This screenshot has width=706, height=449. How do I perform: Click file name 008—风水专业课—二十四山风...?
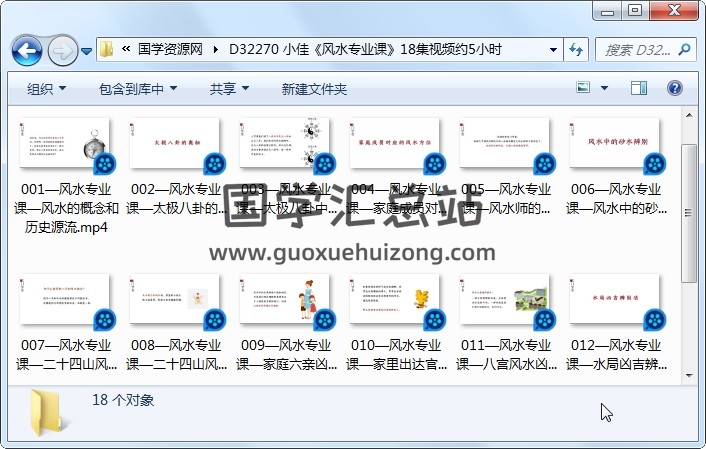click(176, 354)
